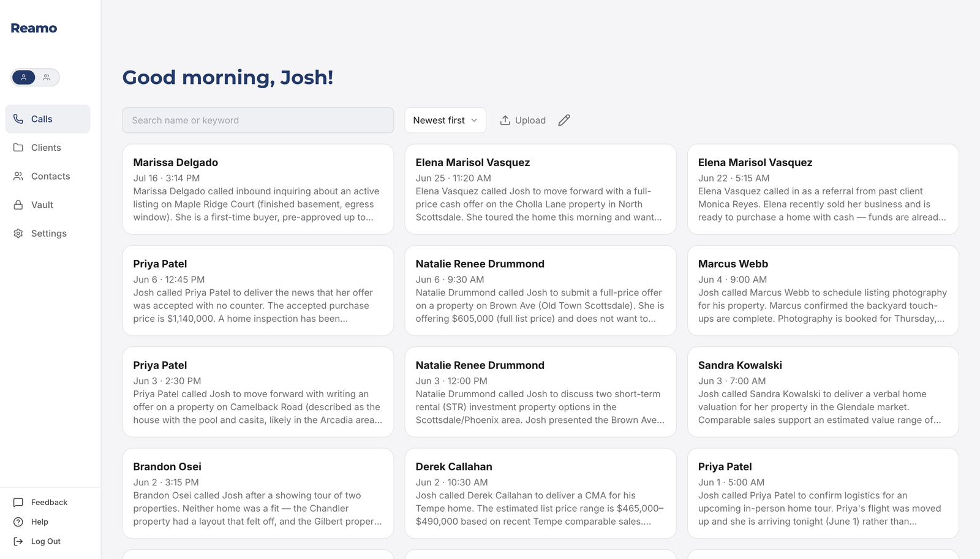
Task: Open the Derek Callahan call card
Action: tap(540, 493)
